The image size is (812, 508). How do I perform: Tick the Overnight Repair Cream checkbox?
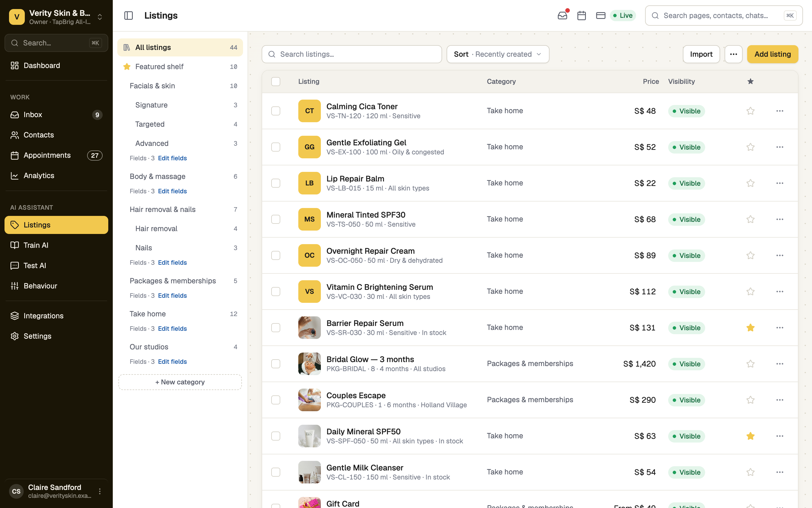pos(275,255)
